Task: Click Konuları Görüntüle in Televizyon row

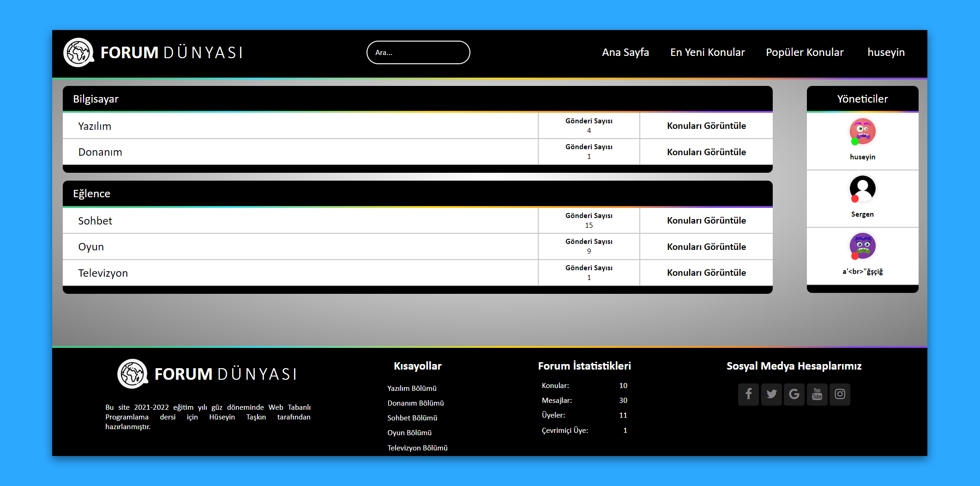Action: [706, 273]
